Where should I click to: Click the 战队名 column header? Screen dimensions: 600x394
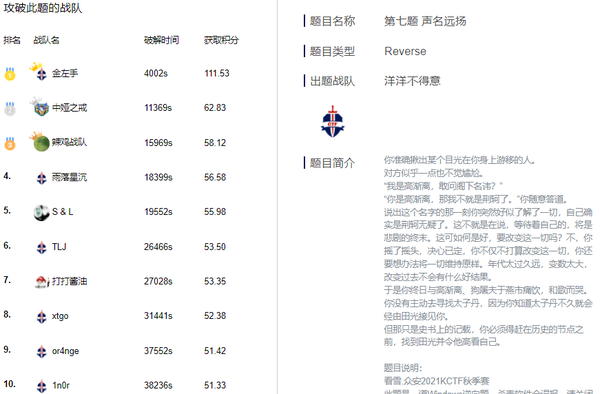[46, 40]
